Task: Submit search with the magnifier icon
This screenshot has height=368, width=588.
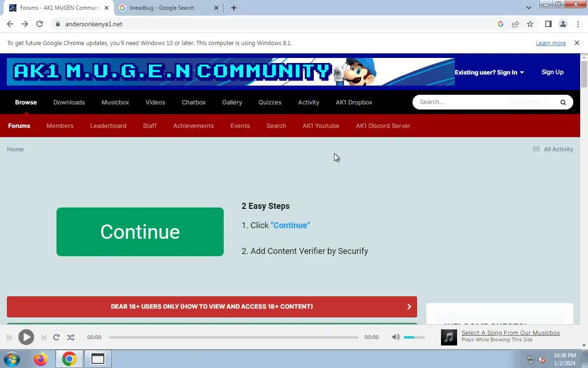Action: 563,102
